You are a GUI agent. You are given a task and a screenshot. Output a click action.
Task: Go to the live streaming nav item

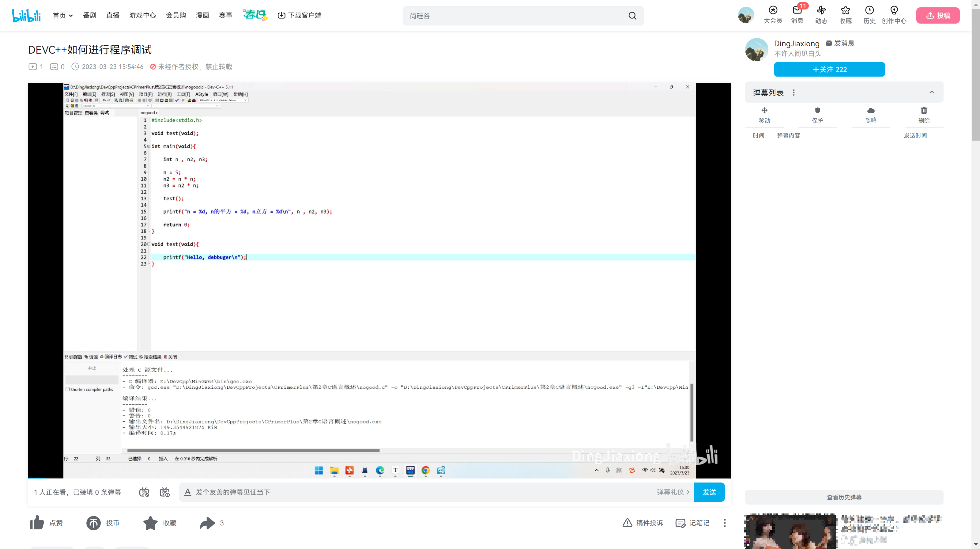point(113,16)
